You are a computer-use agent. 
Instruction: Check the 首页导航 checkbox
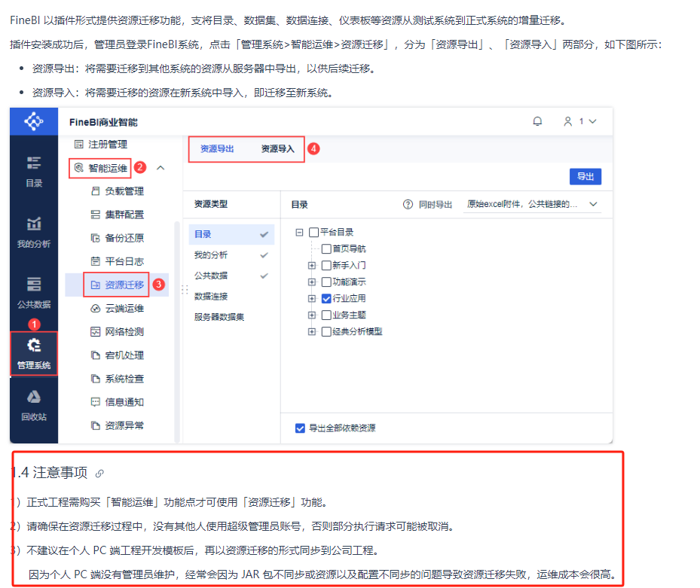point(326,248)
